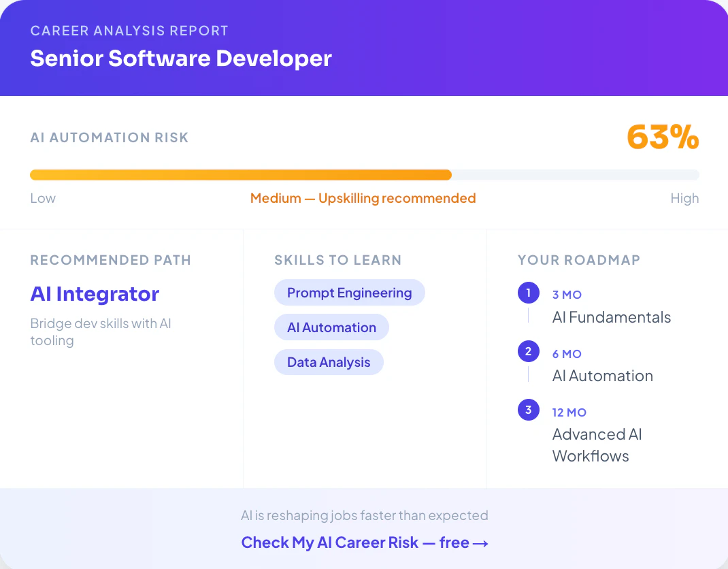Click the AI is reshaping jobs tagline

pyautogui.click(x=365, y=516)
